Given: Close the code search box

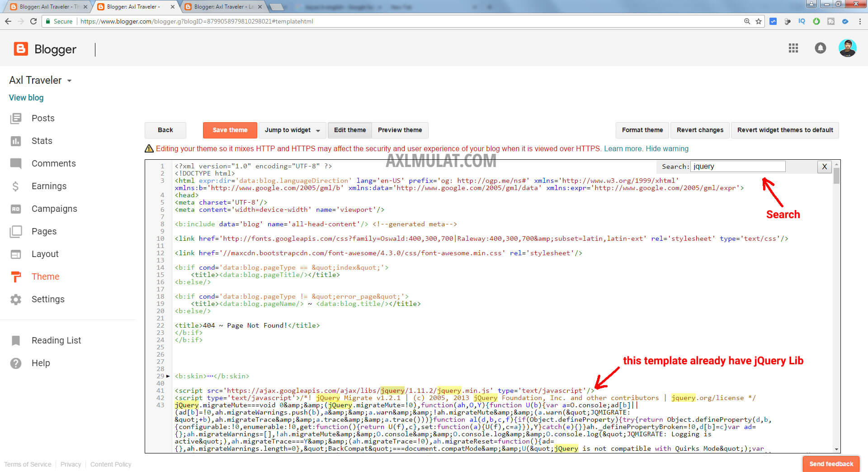Looking at the screenshot, I should 824,167.
